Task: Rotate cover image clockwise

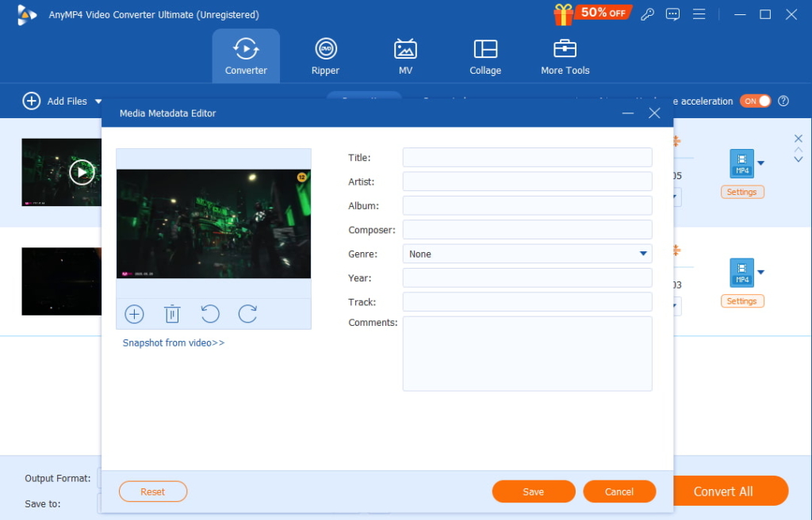Action: coord(247,314)
